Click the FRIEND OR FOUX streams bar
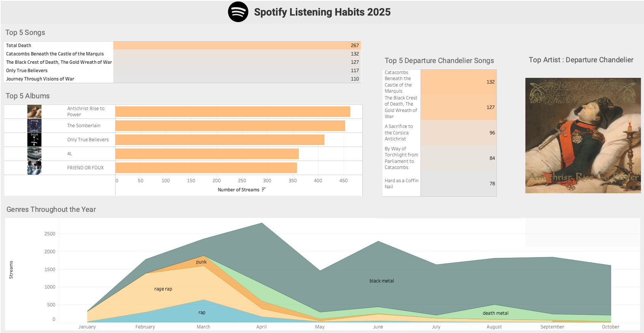Screen dimensions: 644x333 tap(206, 168)
